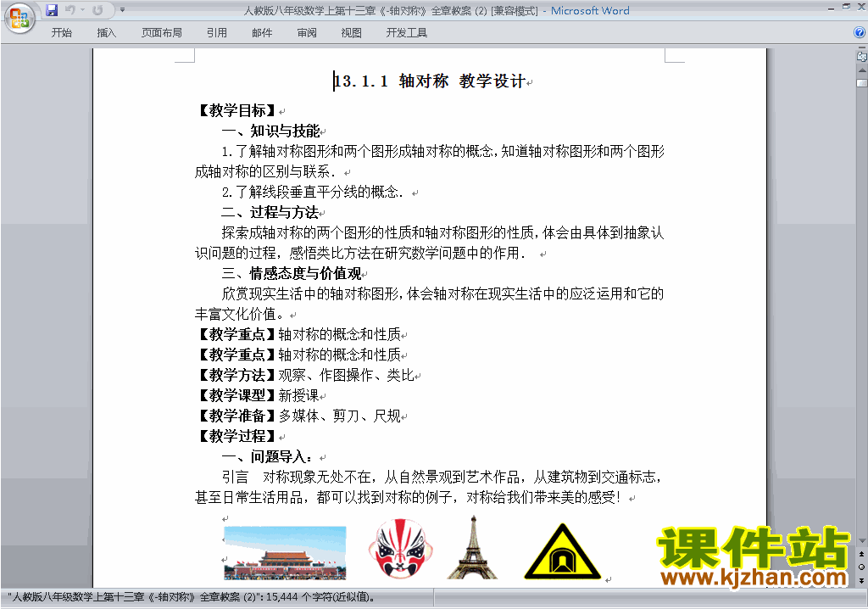The height and width of the screenshot is (609, 868).
Task: Click the title '13.1.1 轴对称 教学设计'
Action: click(x=430, y=81)
